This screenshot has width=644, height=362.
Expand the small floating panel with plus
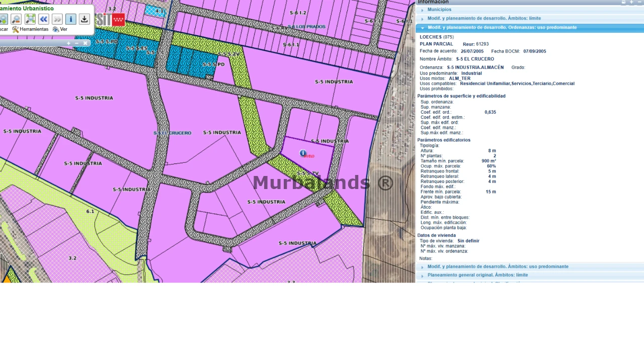pos(68,43)
